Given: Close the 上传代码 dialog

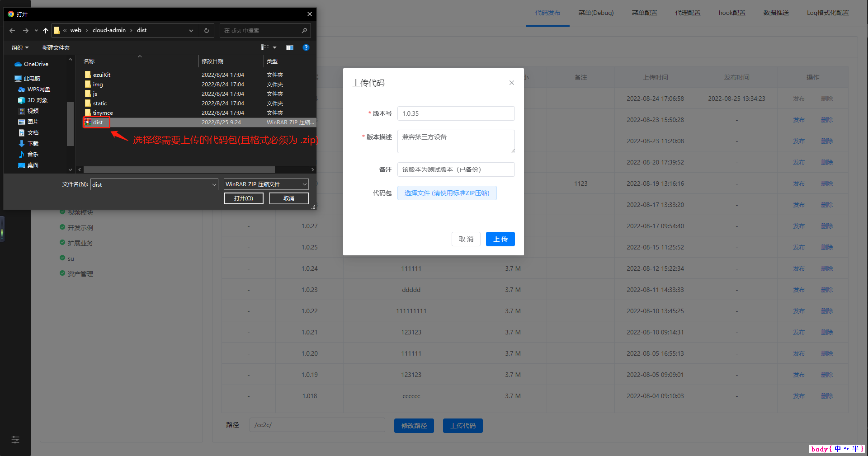Looking at the screenshot, I should [x=512, y=83].
